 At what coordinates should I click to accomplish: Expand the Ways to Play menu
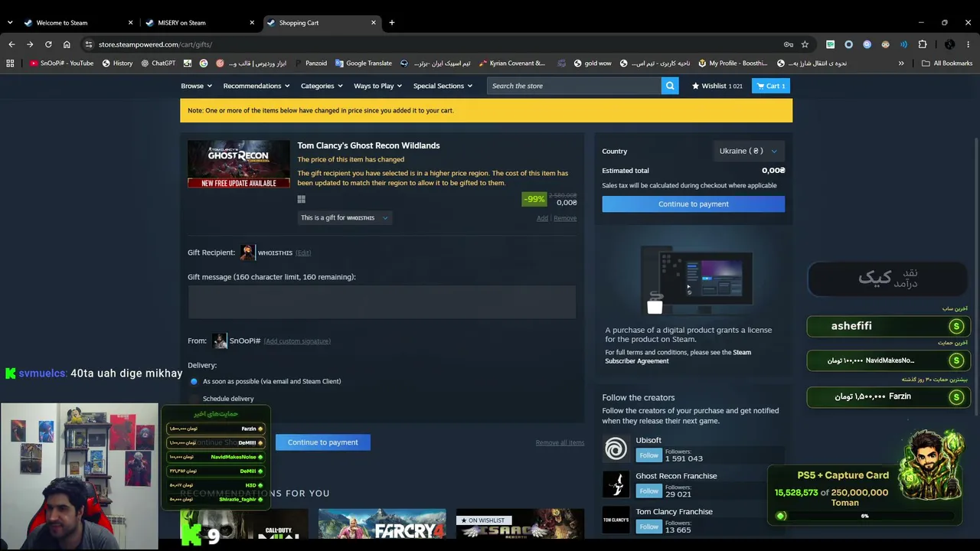coord(379,86)
